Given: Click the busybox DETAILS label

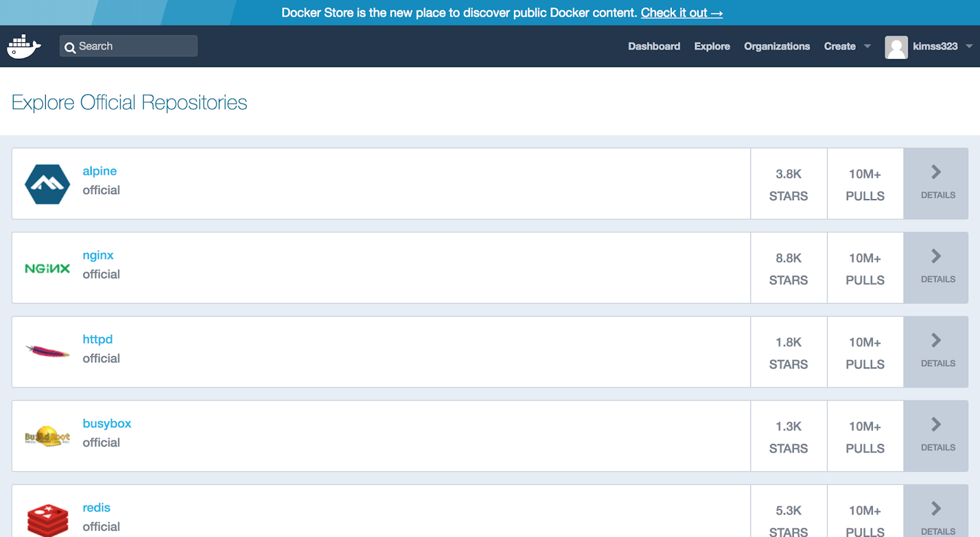Looking at the screenshot, I should coord(938,448).
